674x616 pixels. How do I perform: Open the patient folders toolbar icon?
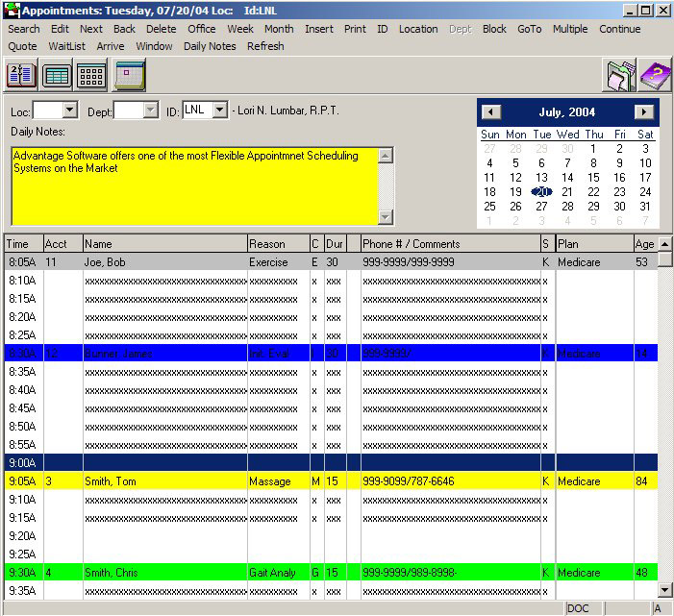pyautogui.click(x=620, y=76)
